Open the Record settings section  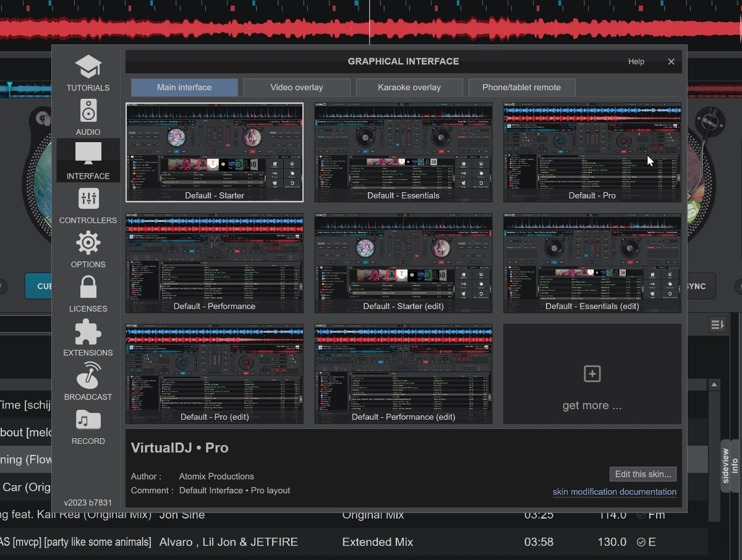88,426
